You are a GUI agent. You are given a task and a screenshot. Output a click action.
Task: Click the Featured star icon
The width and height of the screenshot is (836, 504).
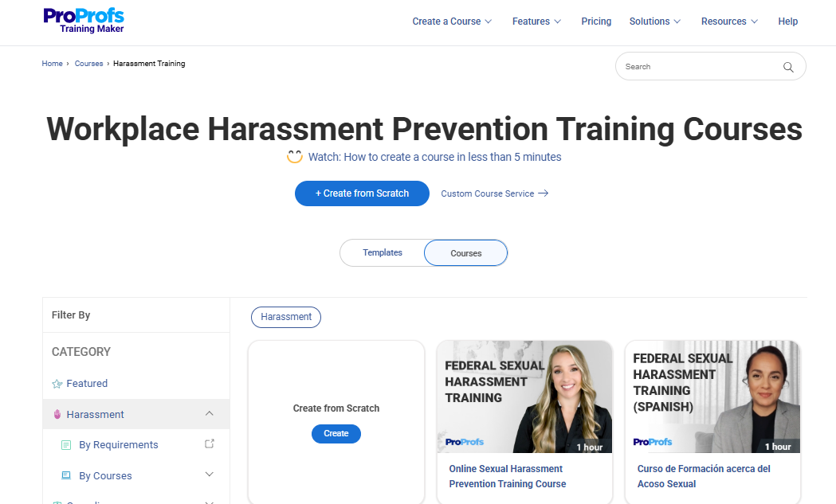(57, 384)
